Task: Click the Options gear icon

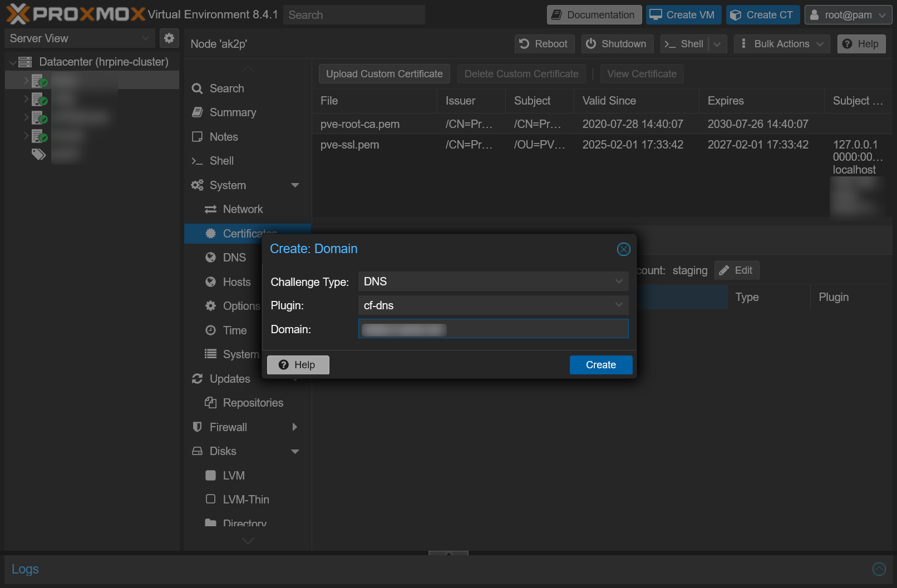Action: coord(210,306)
